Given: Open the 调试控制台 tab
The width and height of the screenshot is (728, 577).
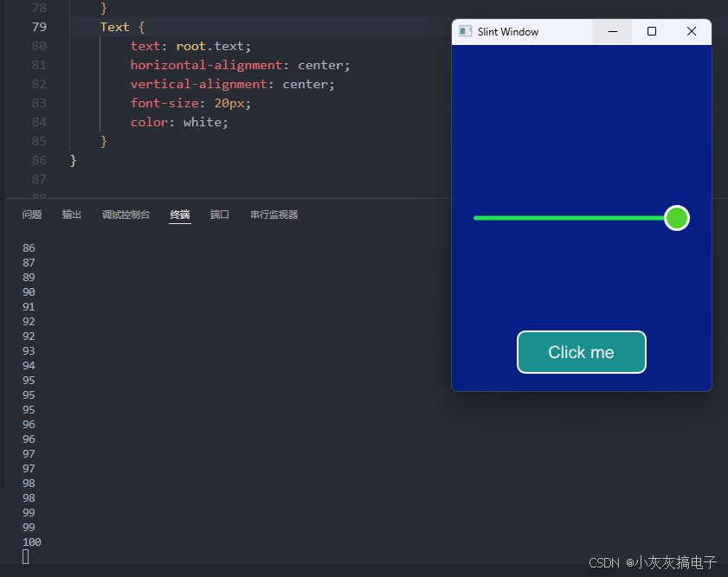Looking at the screenshot, I should [126, 215].
